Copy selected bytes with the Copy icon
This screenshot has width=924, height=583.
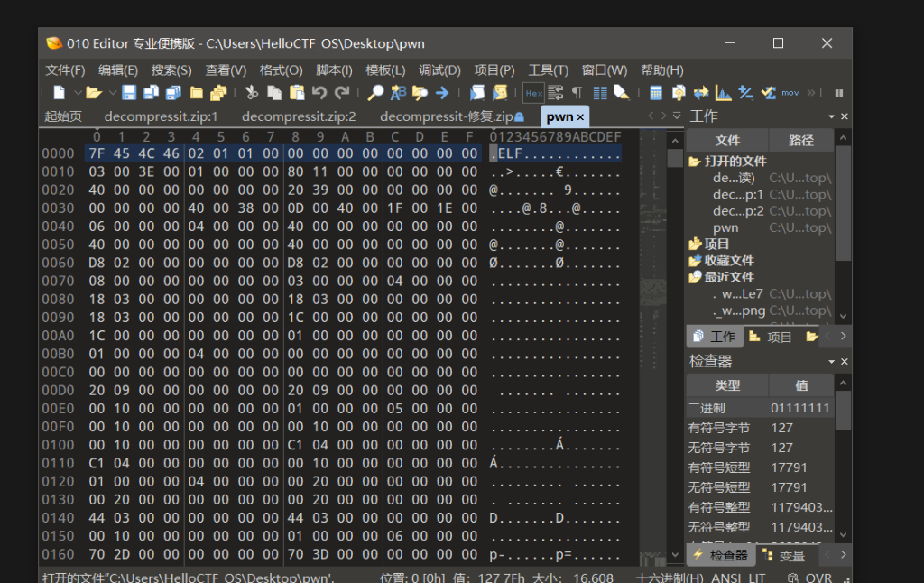point(274,93)
